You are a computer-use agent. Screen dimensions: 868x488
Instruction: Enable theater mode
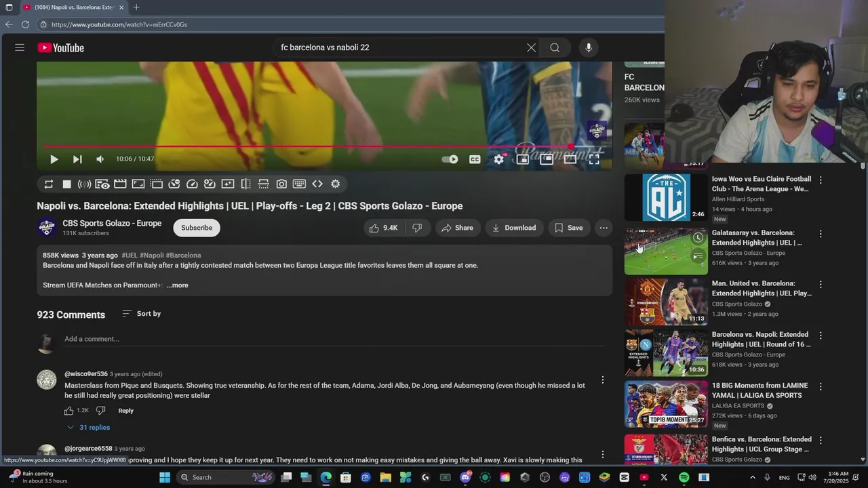coord(570,159)
